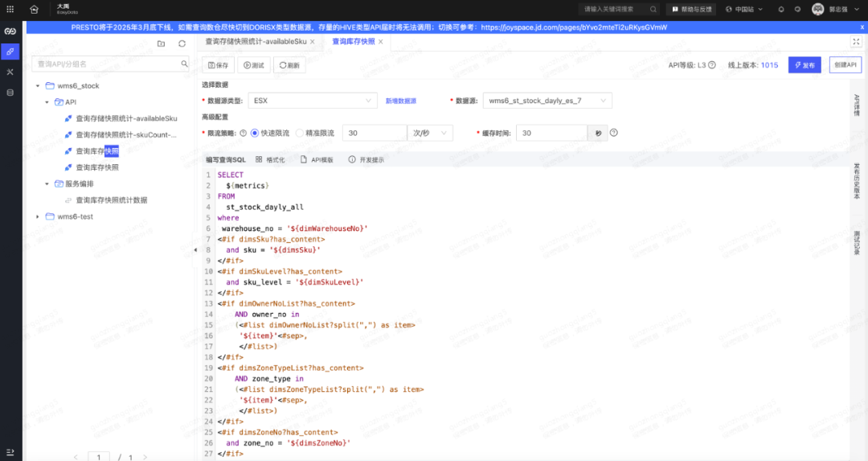Open the notification bell icon
Screen dimensions: 868x461
(x=781, y=9)
